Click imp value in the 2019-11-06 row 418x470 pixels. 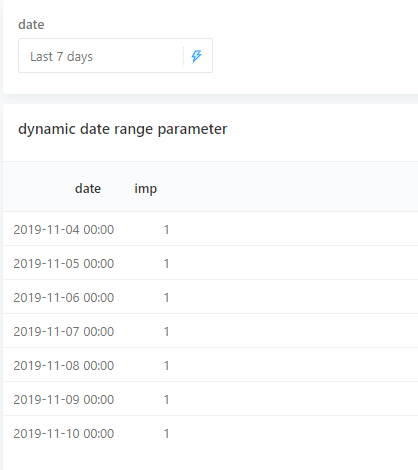tap(166, 298)
